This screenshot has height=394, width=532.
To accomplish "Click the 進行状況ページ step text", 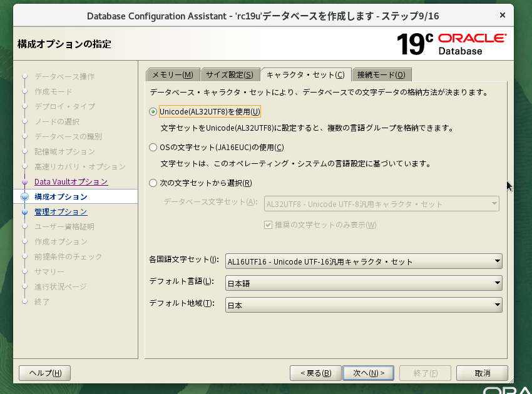I will pyautogui.click(x=60, y=287).
